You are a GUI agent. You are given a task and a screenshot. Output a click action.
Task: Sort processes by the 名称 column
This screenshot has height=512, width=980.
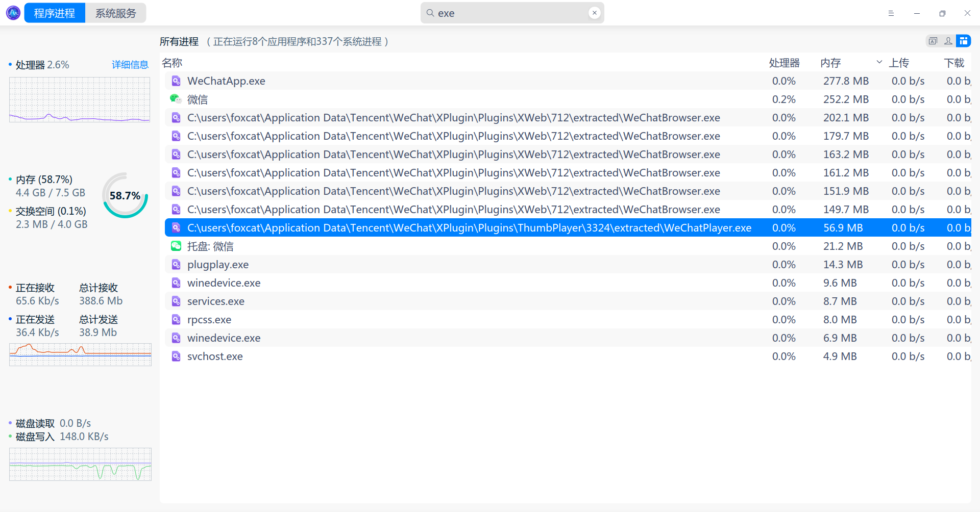tap(172, 63)
